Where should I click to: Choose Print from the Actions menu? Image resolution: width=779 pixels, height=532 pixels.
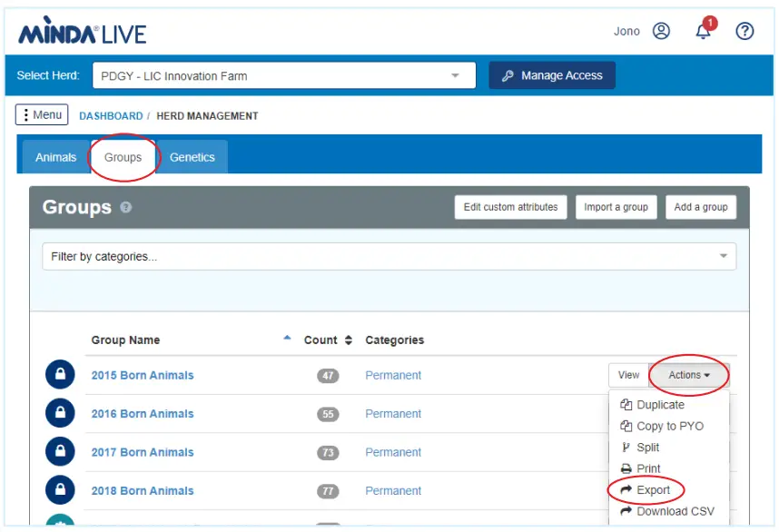(640, 469)
